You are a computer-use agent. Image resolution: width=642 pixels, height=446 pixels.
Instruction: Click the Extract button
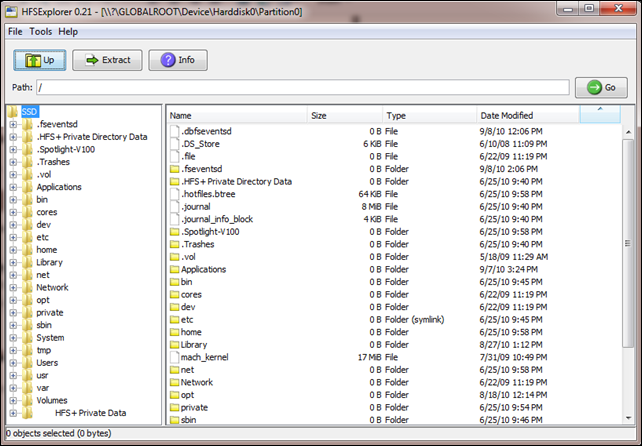point(107,60)
